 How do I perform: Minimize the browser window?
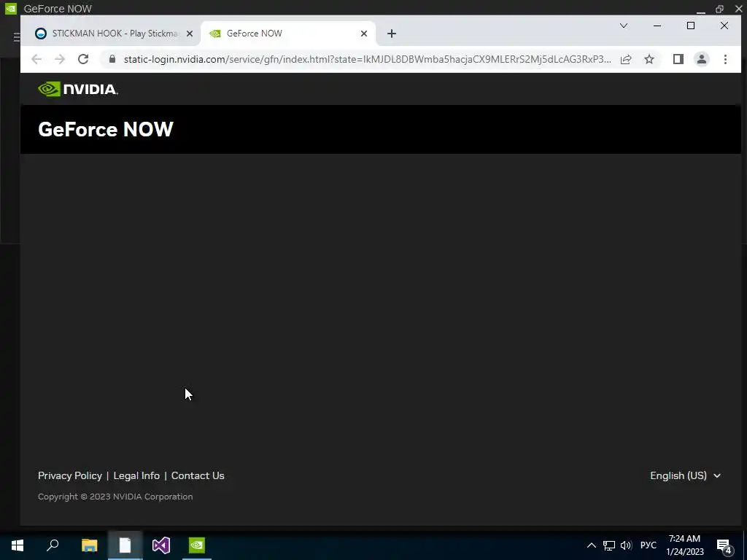(657, 26)
